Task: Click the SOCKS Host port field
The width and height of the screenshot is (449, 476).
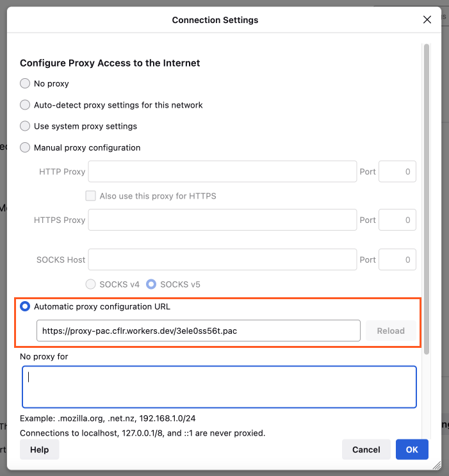Action: [x=397, y=259]
